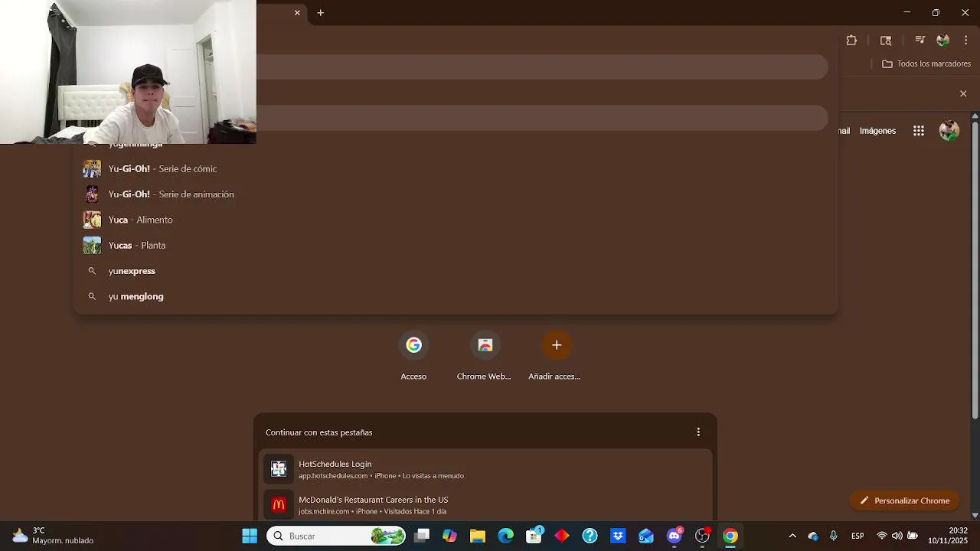This screenshot has height=551, width=980.
Task: Open the red diamond app on taskbar
Action: click(562, 536)
